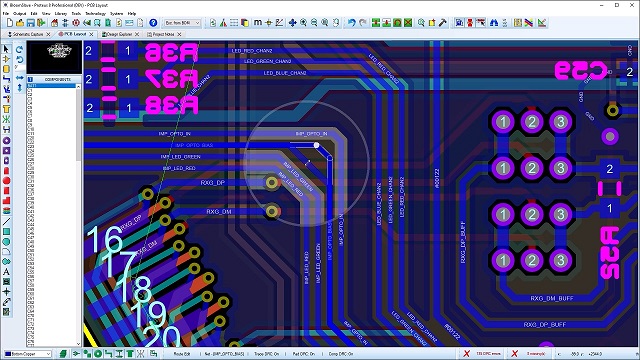Click the Comp DRC On status text
The height and width of the screenshot is (360, 640).
point(341,354)
